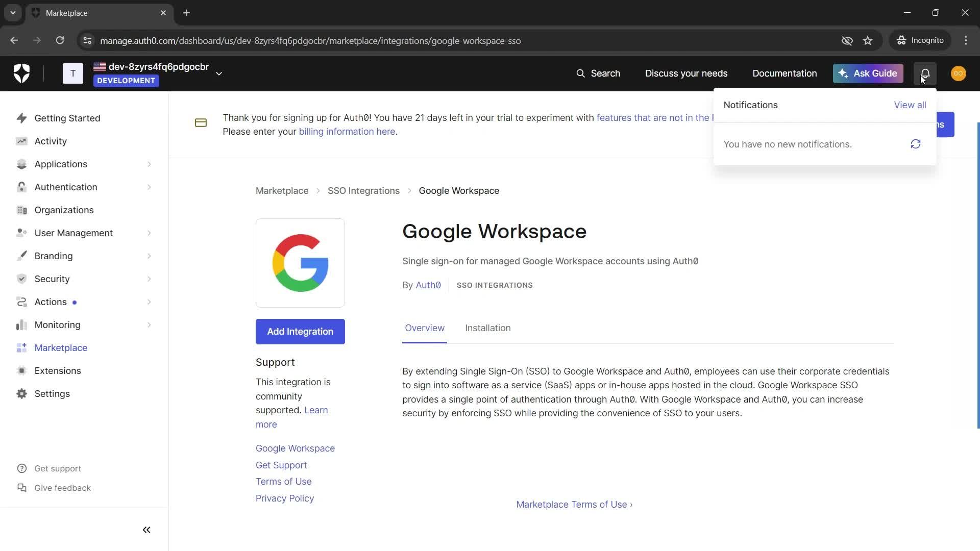This screenshot has width=980, height=551.
Task: Go to Marketplace breadcrumb
Action: coord(282,191)
